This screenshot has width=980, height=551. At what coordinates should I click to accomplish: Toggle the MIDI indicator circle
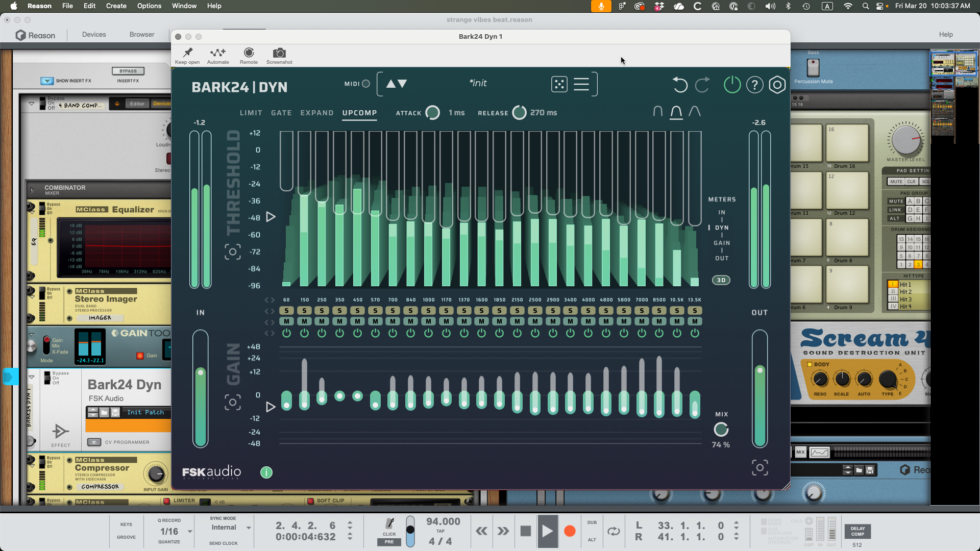(366, 84)
